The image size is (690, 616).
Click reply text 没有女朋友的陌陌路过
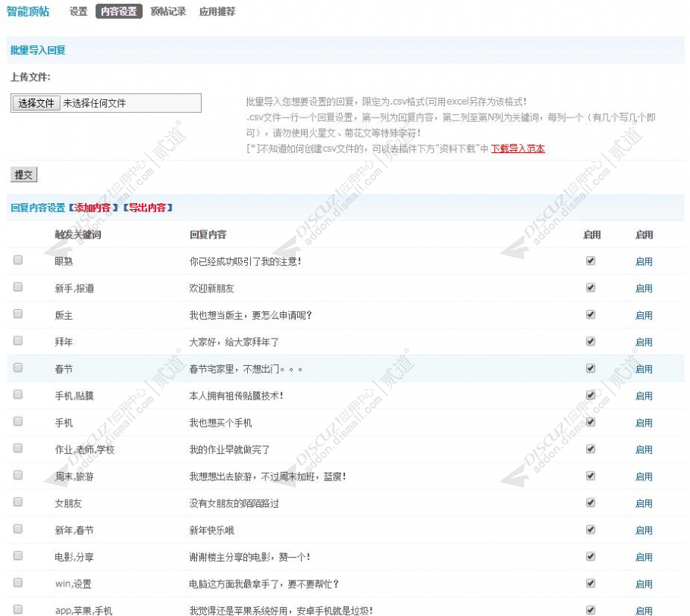click(x=234, y=503)
